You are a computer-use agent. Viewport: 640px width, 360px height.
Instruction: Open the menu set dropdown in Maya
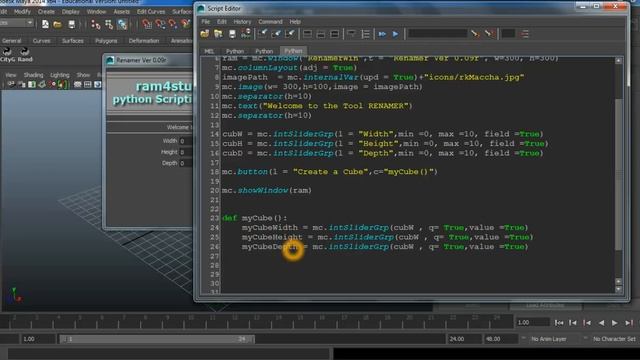click(x=16, y=23)
